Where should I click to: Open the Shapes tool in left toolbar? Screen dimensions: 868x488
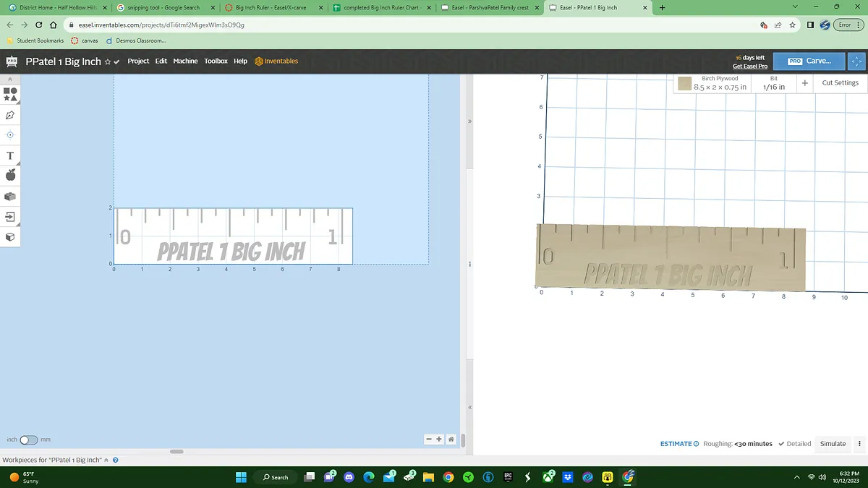point(10,94)
